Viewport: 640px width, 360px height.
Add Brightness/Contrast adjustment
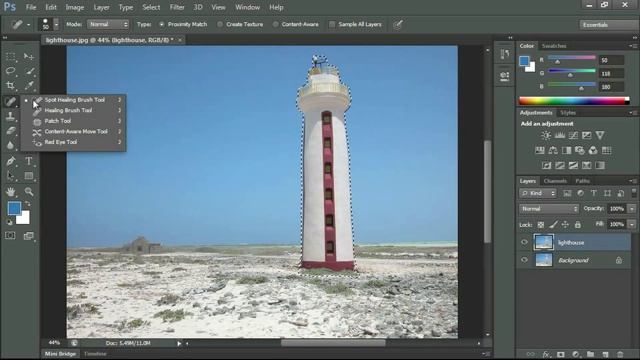click(546, 136)
